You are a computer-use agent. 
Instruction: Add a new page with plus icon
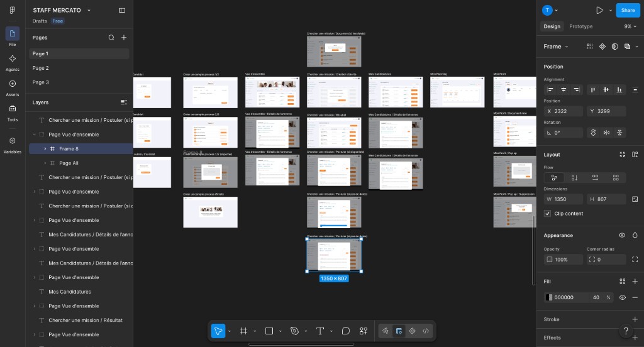tap(124, 37)
